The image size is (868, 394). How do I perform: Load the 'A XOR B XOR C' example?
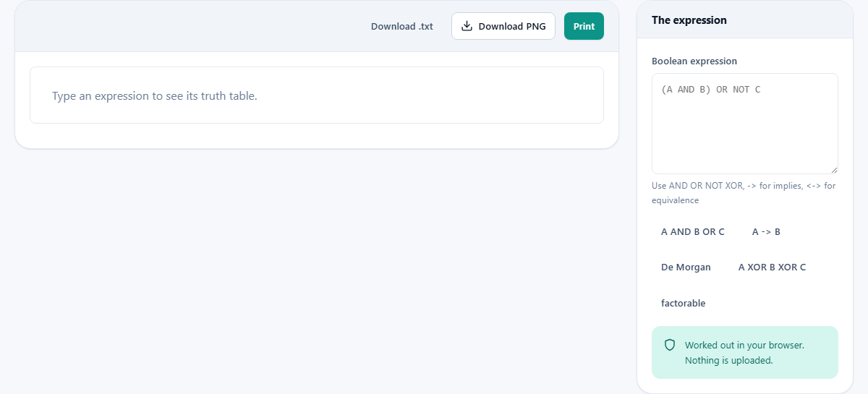pos(772,267)
